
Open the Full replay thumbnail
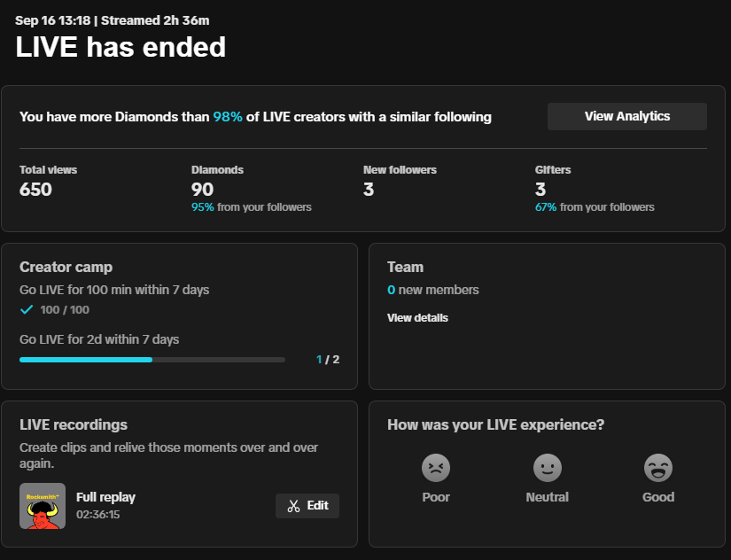click(43, 506)
